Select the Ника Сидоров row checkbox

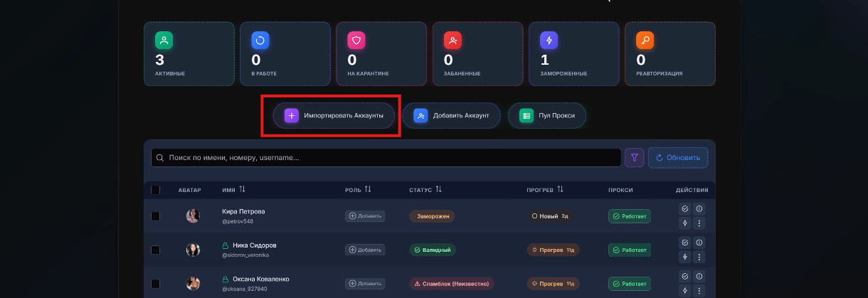pos(156,250)
